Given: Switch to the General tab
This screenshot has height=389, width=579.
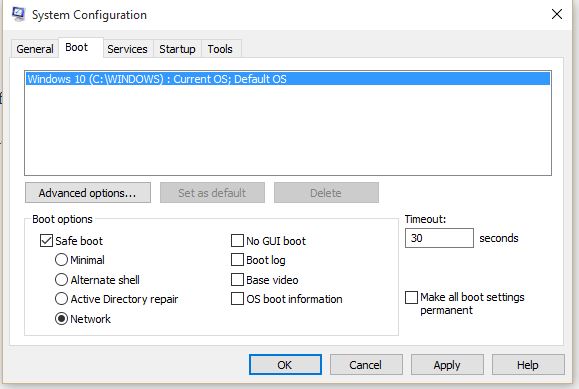Looking at the screenshot, I should [x=35, y=49].
